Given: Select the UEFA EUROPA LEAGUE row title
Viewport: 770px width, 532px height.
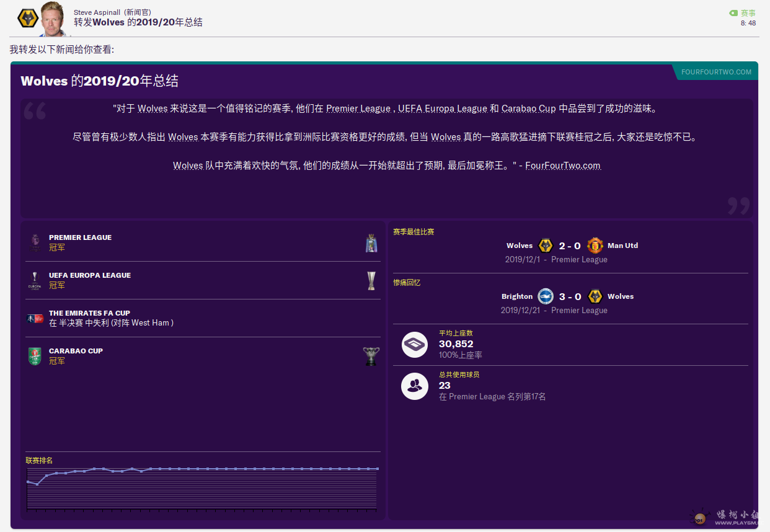Looking at the screenshot, I should click(90, 275).
